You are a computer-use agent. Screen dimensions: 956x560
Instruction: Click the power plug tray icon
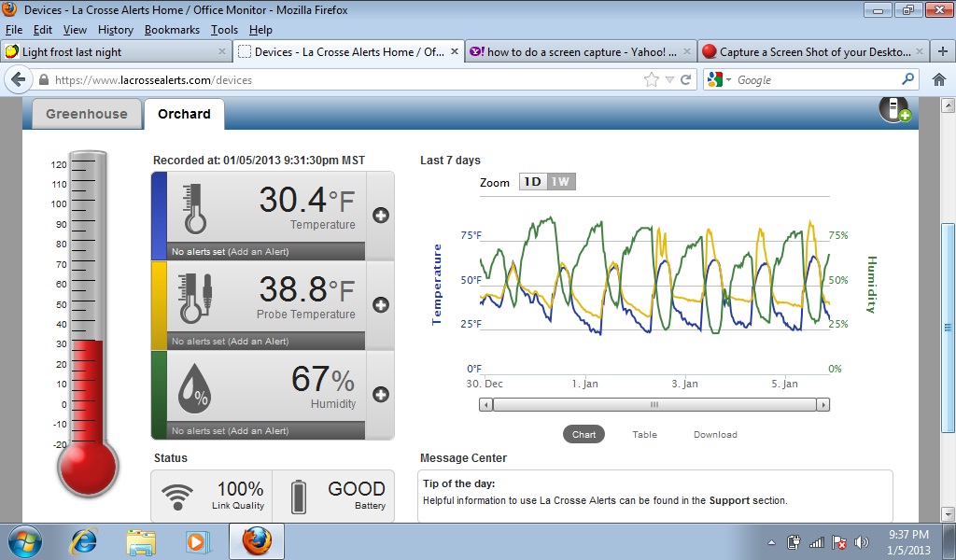794,542
